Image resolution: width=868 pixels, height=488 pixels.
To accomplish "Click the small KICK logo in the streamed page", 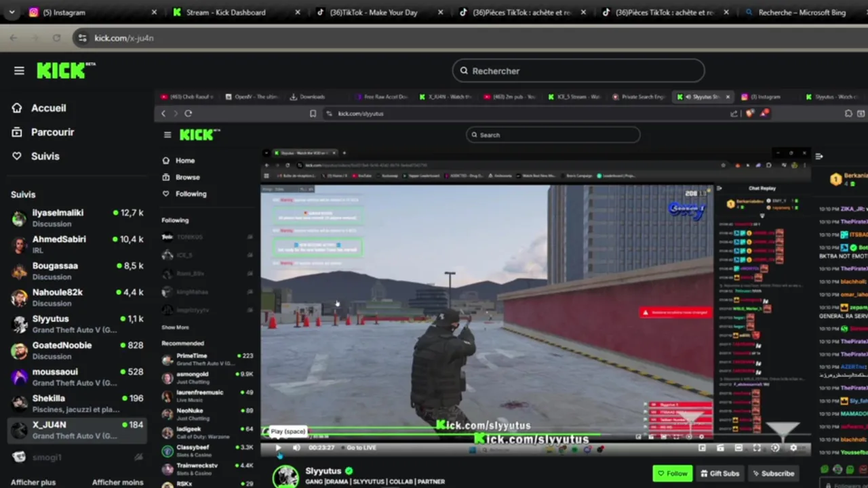I will [x=199, y=135].
